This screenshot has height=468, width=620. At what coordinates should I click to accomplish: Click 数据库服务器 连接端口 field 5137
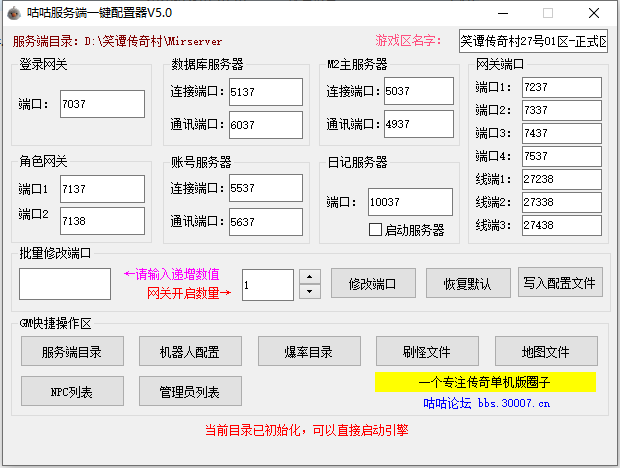click(x=266, y=92)
